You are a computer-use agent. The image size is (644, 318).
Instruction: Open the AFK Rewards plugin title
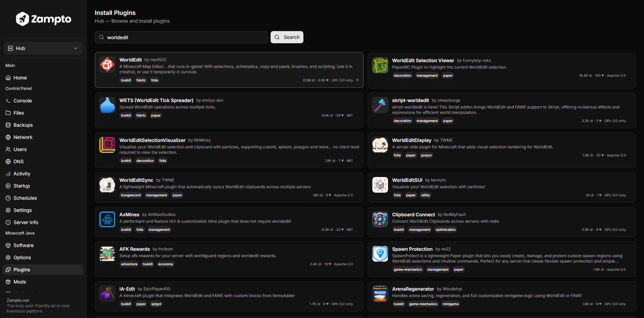135,249
